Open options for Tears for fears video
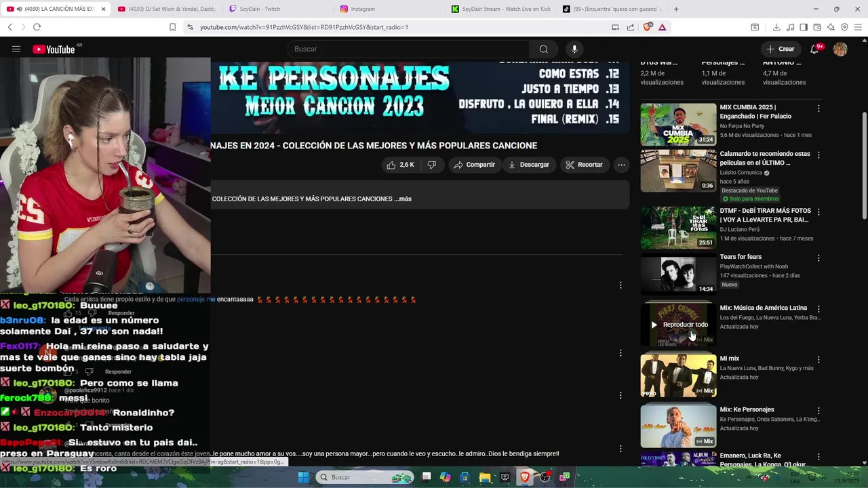 pyautogui.click(x=818, y=258)
